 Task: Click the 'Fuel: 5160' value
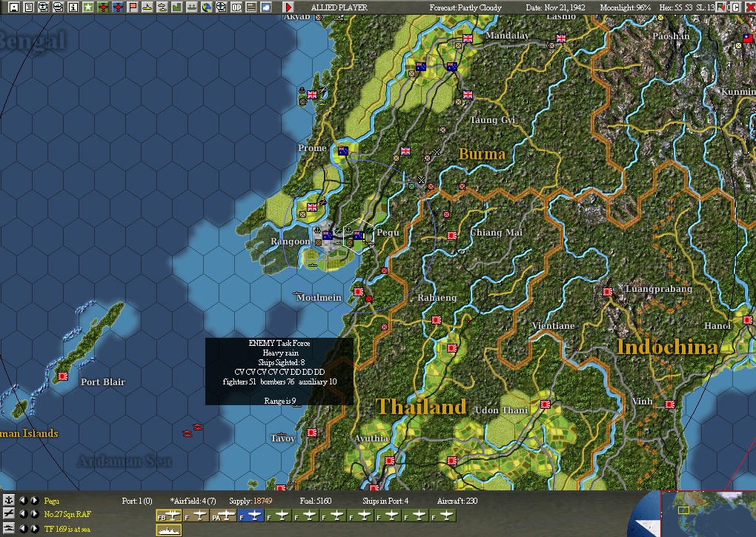coord(315,501)
